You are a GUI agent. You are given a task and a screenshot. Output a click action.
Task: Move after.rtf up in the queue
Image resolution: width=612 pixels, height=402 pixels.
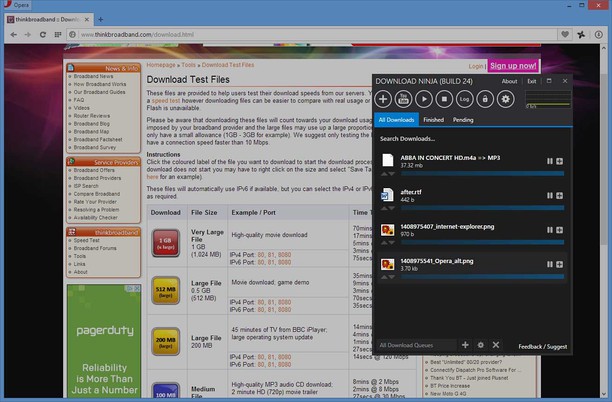point(384,208)
